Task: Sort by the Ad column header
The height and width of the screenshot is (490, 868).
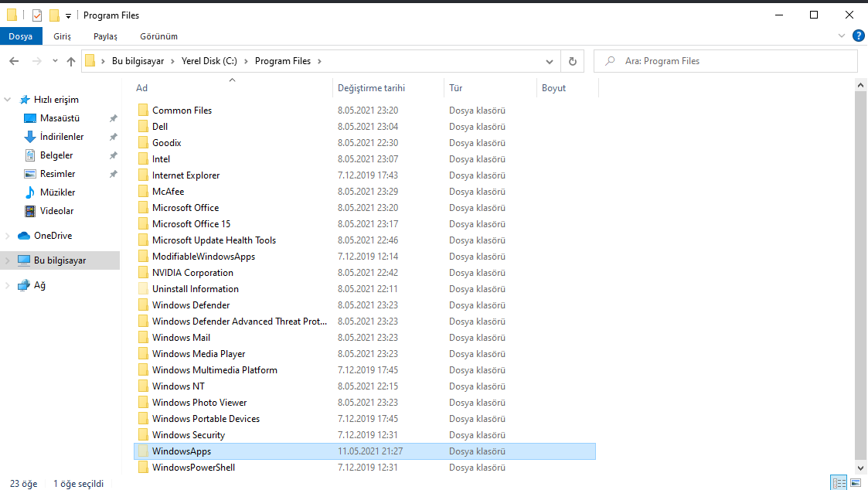Action: pos(141,88)
